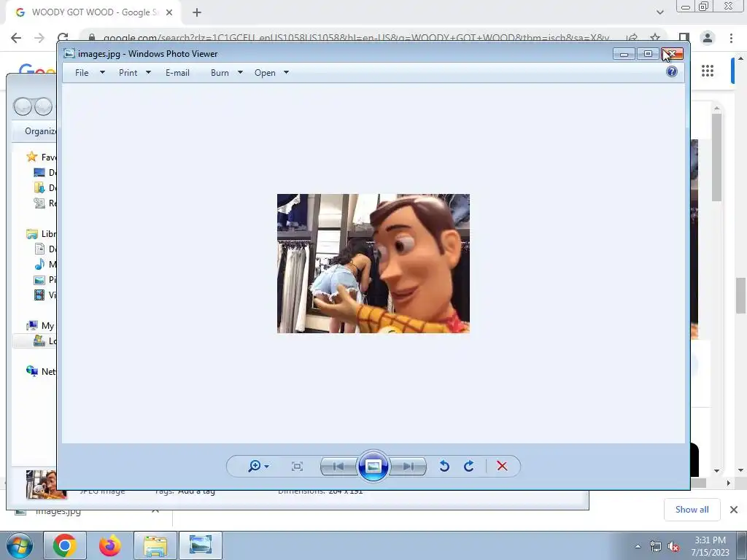The height and width of the screenshot is (560, 747).
Task: Open the Google apps grid
Action: coord(708,71)
